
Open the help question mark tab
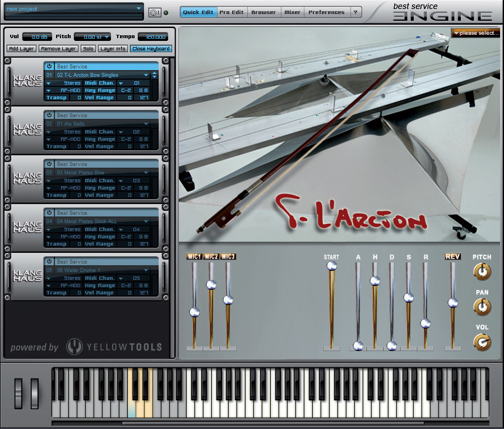click(355, 12)
